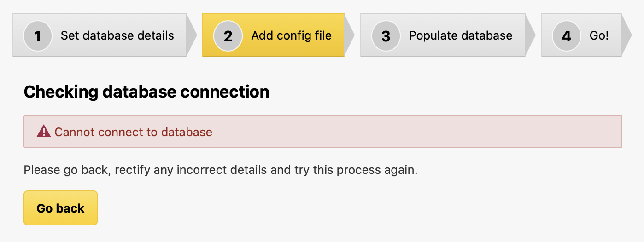Viewport: 644px width, 242px height.
Task: Click the "Checking database connection" heading
Action: point(146,92)
